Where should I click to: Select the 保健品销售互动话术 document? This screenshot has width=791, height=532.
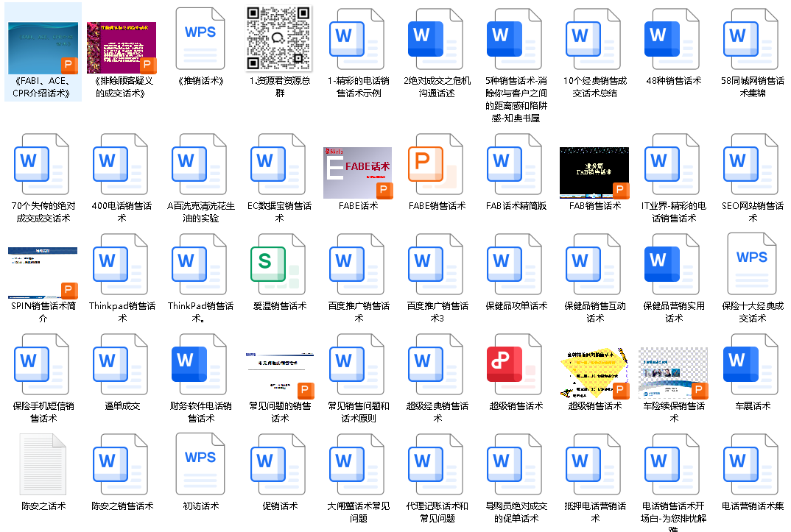pos(594,264)
